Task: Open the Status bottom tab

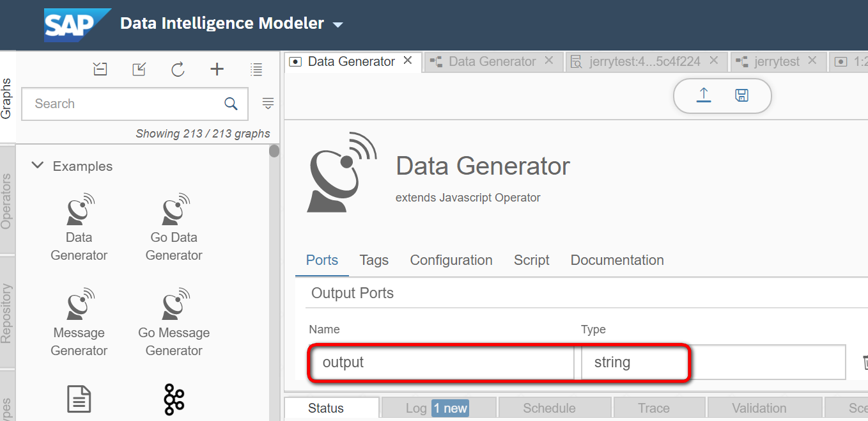Action: [332, 408]
